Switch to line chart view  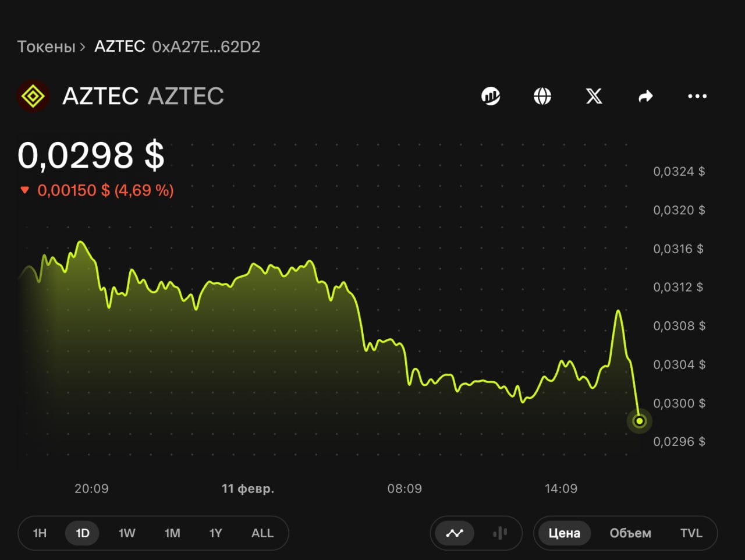coord(455,533)
